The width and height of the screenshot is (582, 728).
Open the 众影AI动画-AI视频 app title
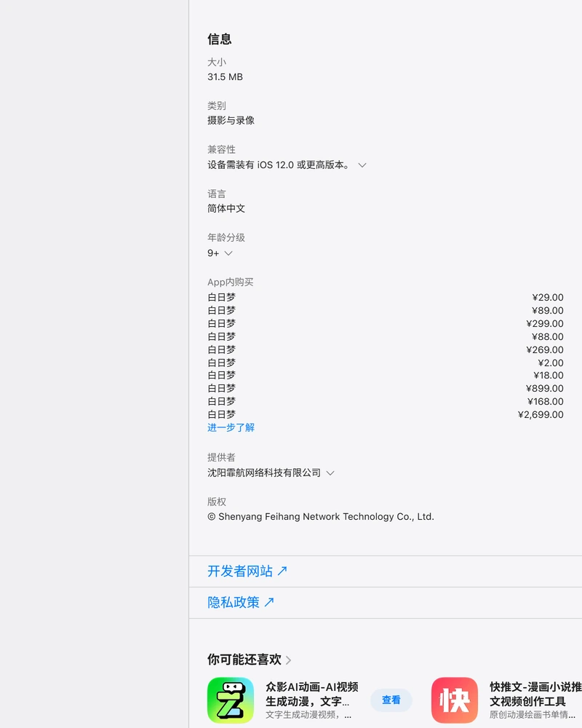pyautogui.click(x=312, y=694)
